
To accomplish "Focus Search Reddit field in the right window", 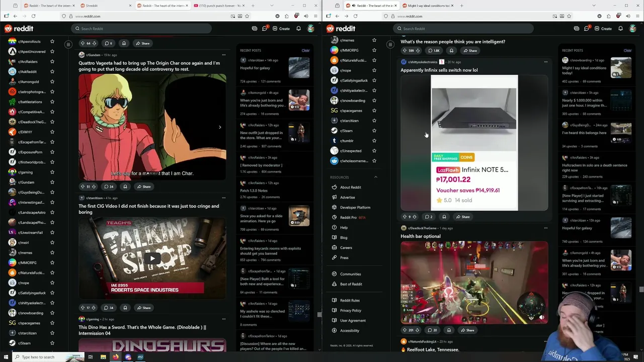I will (463, 29).
